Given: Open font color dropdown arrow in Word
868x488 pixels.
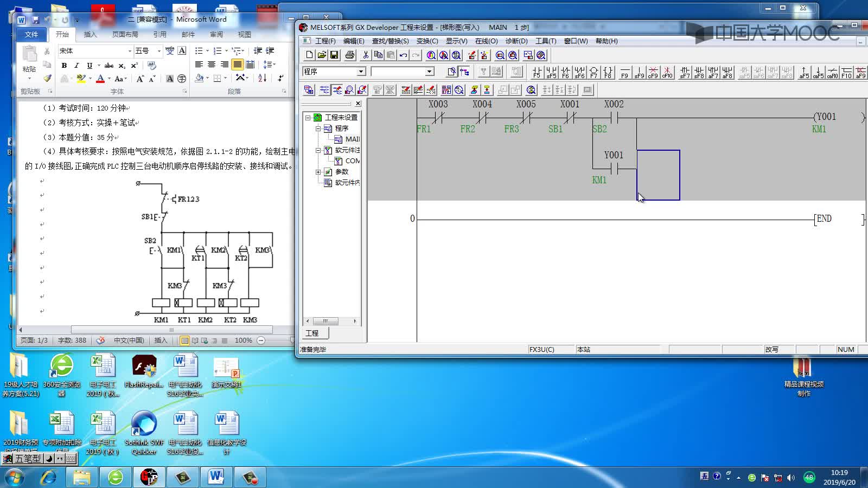Looking at the screenshot, I should pos(109,79).
